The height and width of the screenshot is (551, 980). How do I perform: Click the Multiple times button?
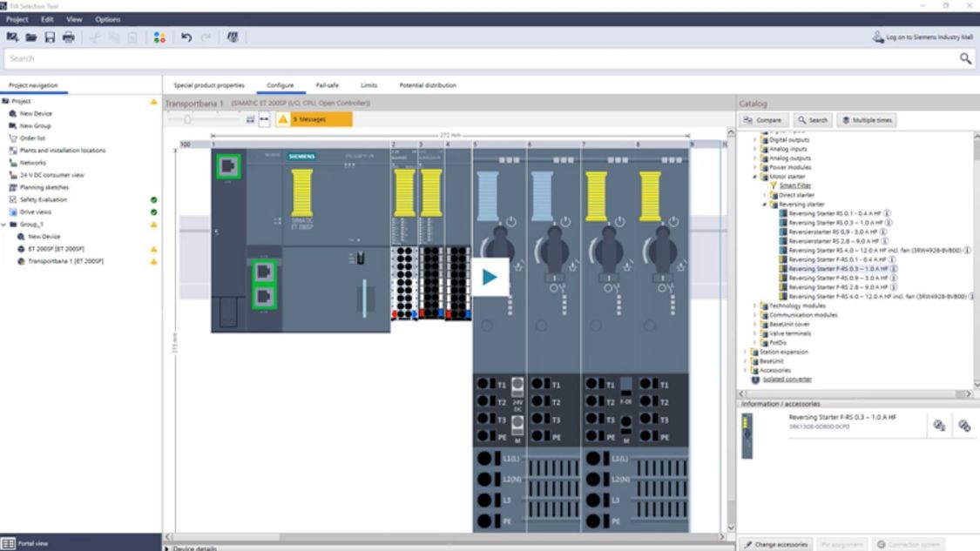pos(867,120)
